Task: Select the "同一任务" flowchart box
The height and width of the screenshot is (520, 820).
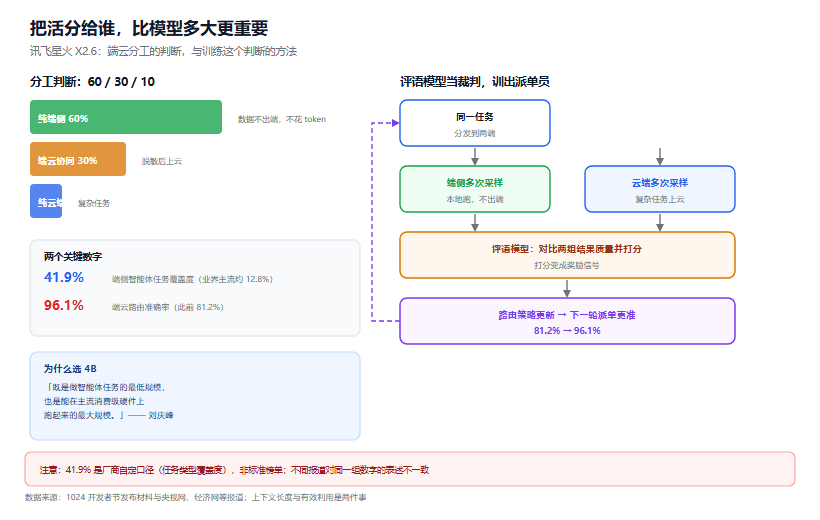Action: pyautogui.click(x=475, y=123)
